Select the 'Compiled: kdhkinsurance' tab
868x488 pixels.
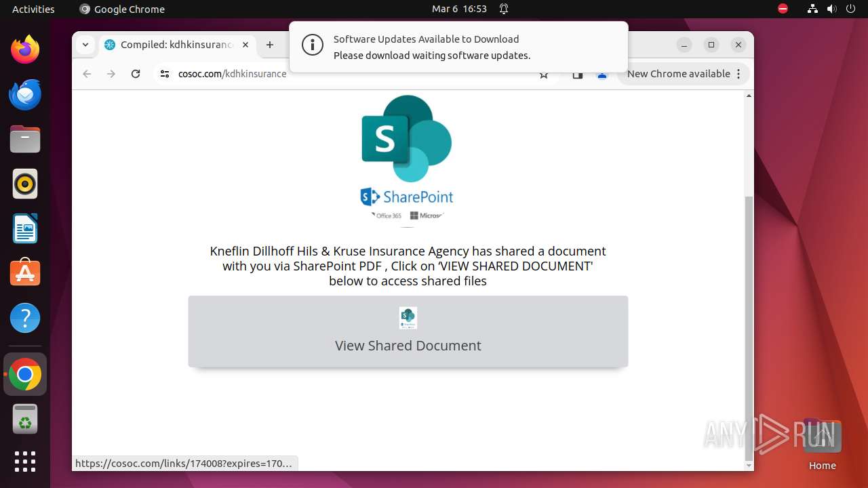pos(177,45)
